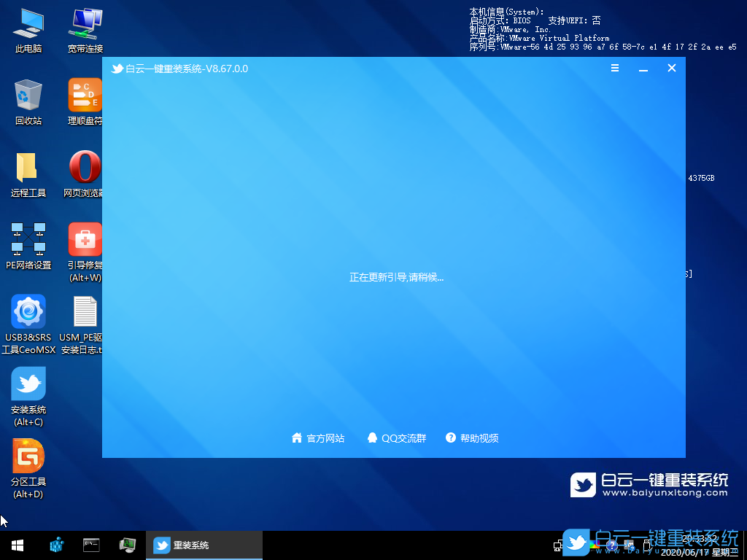Open the QQ交流群 chat group
Screen dimensions: 747x560
click(x=396, y=438)
